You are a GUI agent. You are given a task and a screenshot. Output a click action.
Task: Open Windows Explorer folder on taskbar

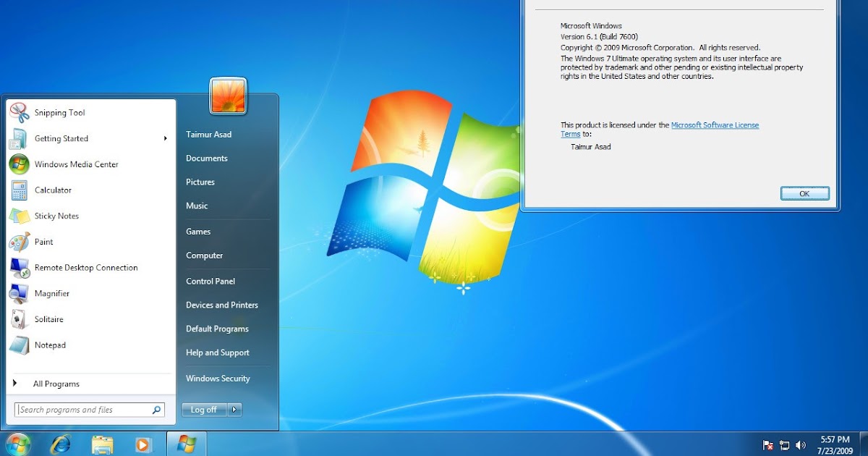[103, 444]
